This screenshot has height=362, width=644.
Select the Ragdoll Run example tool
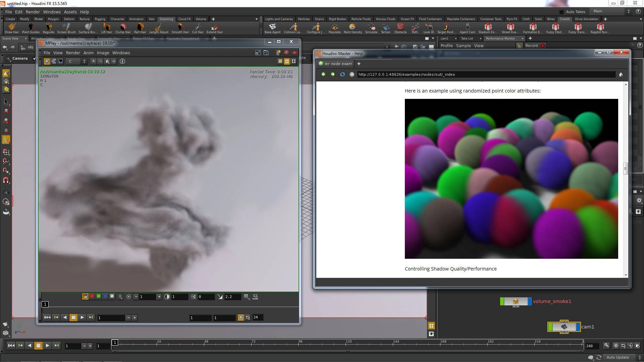(x=600, y=28)
